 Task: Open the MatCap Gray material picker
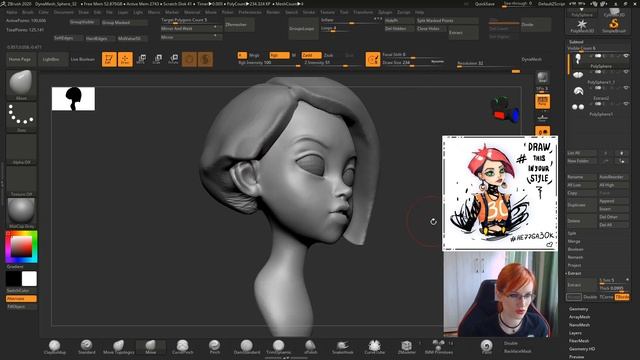pyautogui.click(x=21, y=212)
